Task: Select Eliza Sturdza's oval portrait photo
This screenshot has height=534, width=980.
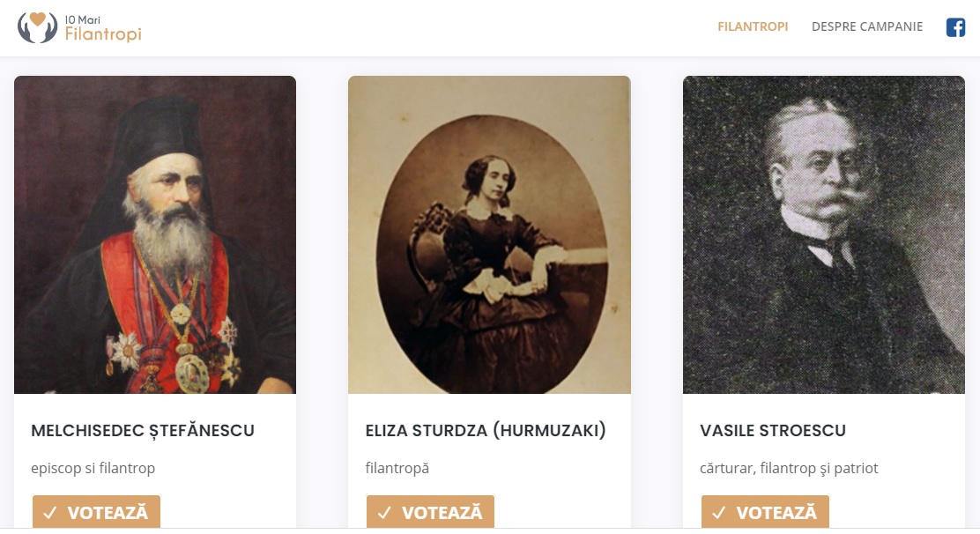Action: (x=489, y=234)
